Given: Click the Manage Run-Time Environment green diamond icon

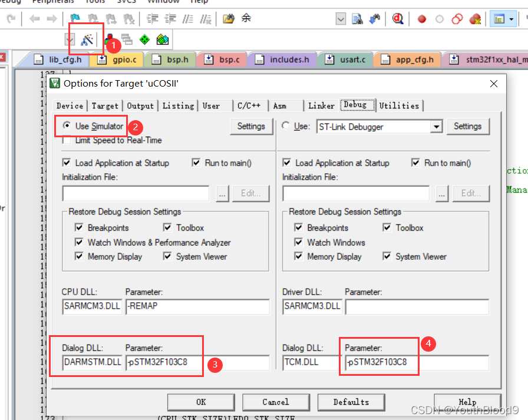Looking at the screenshot, I should click(x=144, y=39).
